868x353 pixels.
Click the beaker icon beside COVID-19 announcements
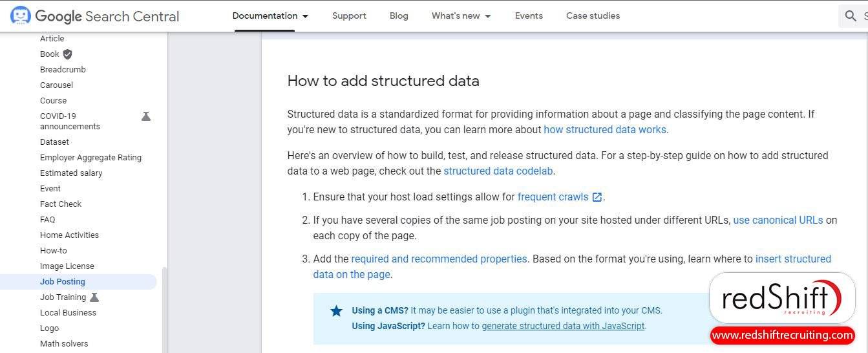pyautogui.click(x=146, y=116)
